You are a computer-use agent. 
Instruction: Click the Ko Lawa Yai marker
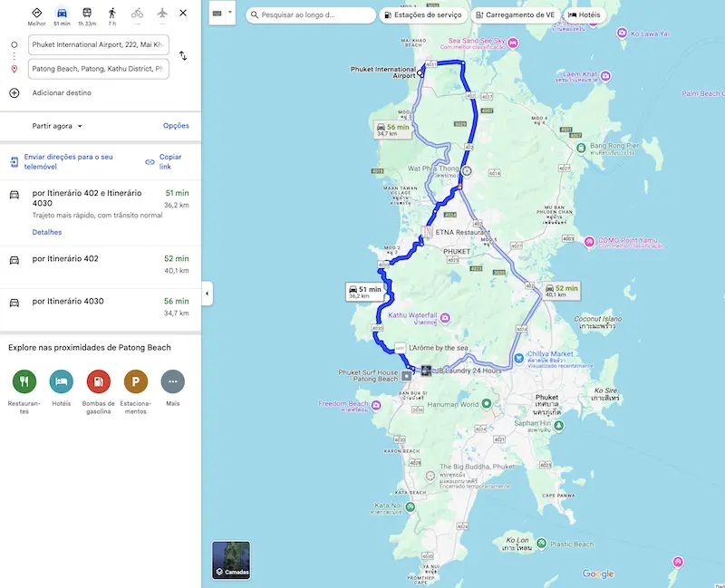pyautogui.click(x=623, y=34)
